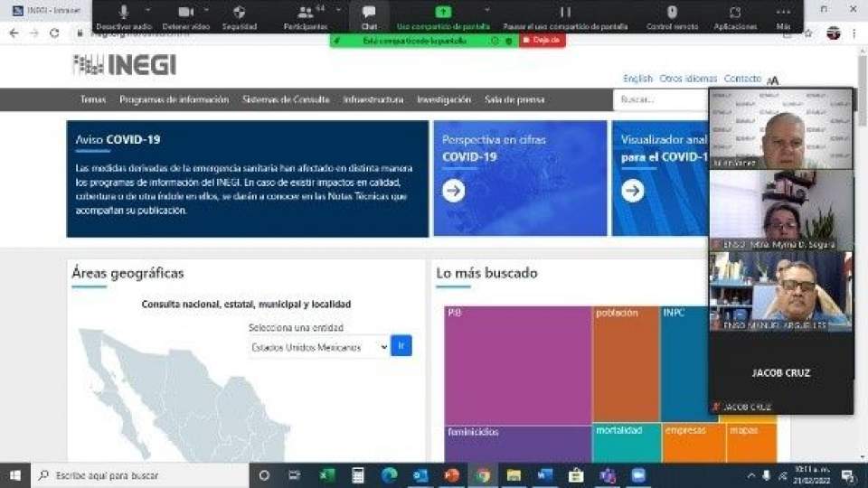868x488 pixels.
Task: Click blue Ir button
Action: tap(401, 345)
